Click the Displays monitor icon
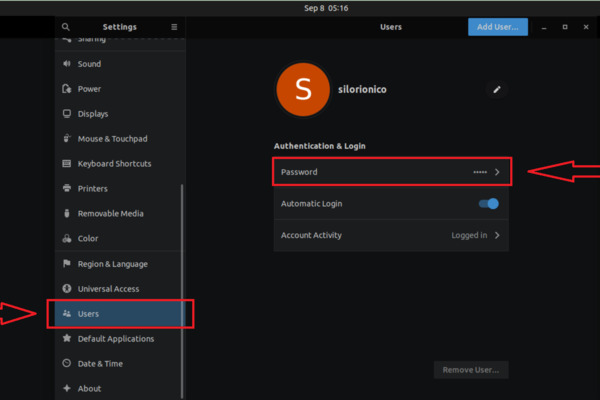 coord(67,114)
